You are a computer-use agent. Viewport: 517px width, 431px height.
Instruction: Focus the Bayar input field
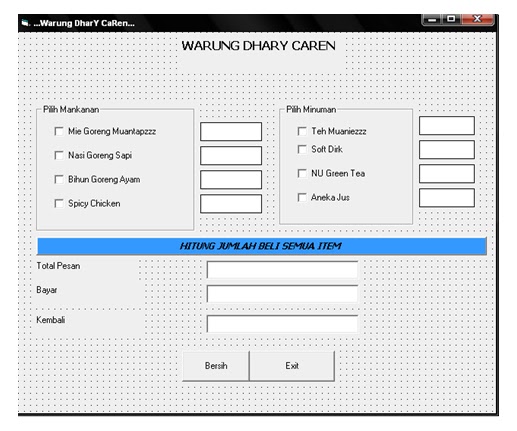tap(282, 294)
